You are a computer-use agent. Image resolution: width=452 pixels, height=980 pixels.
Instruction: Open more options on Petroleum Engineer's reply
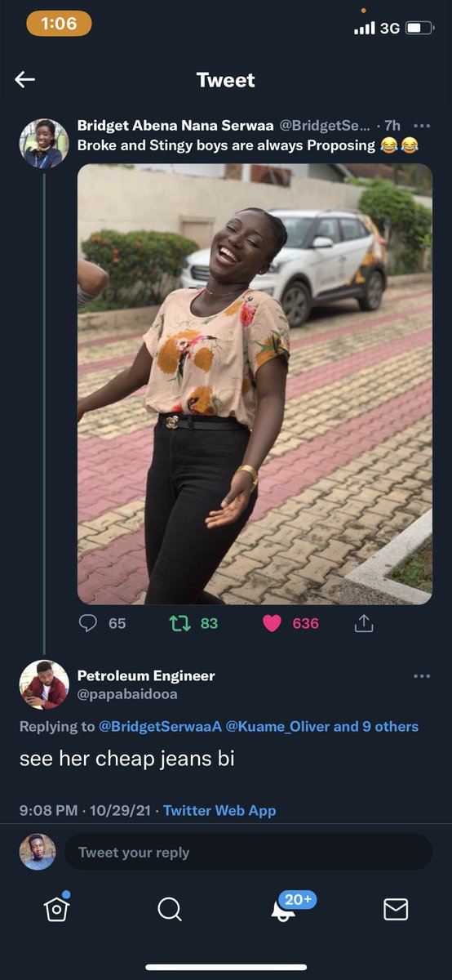(422, 676)
